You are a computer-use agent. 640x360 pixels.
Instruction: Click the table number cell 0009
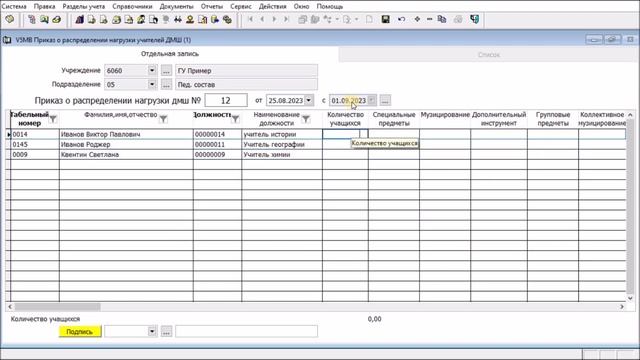tap(35, 155)
